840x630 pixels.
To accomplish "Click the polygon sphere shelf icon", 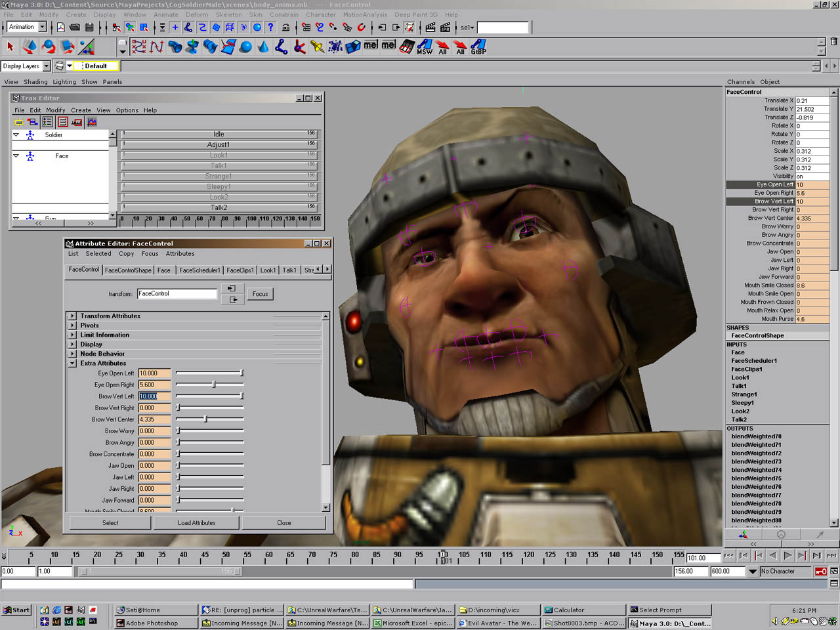I will click(245, 47).
